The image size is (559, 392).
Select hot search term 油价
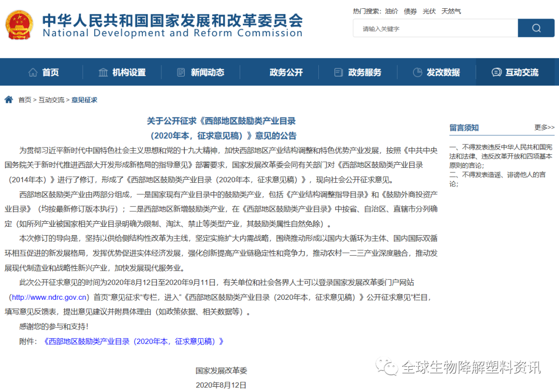(x=392, y=11)
